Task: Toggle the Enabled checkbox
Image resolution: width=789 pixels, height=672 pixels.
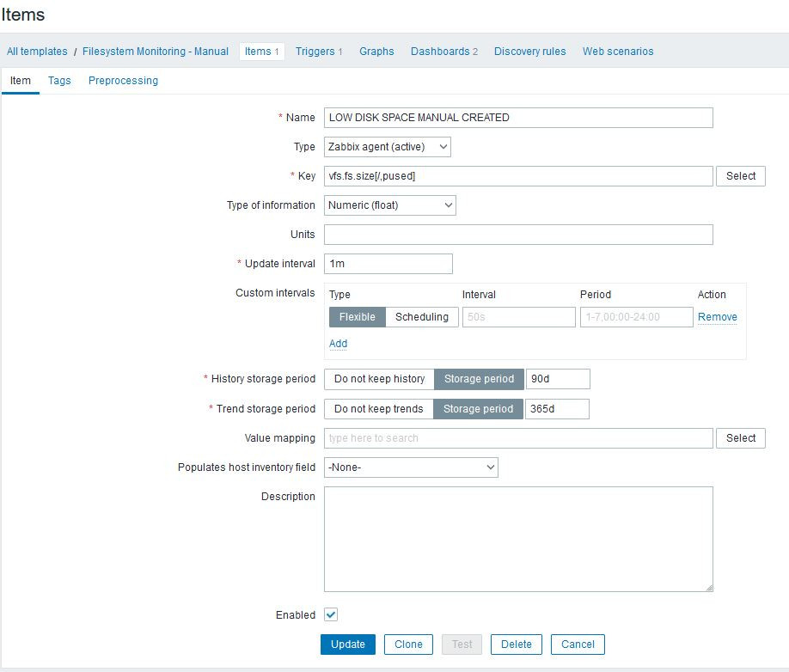Action: 331,615
